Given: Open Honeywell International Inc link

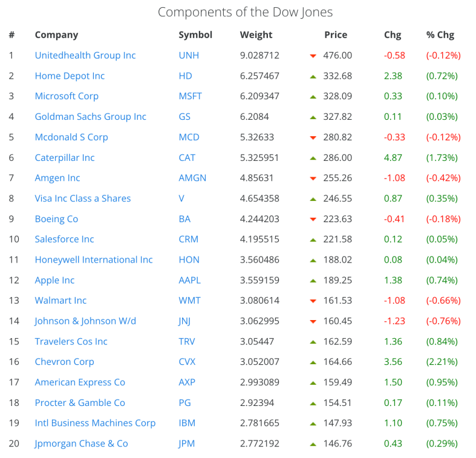Looking at the screenshot, I should (x=94, y=260).
